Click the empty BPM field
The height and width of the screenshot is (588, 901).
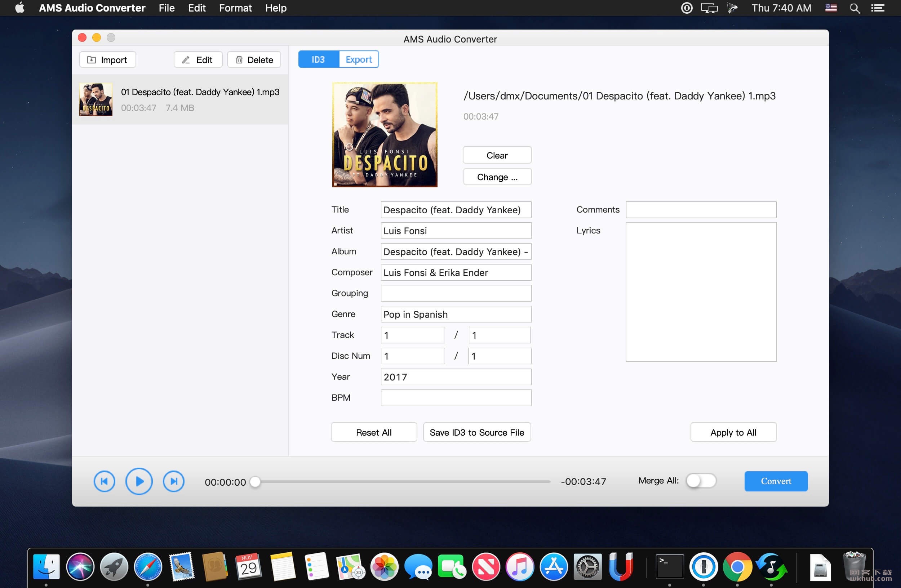click(x=456, y=398)
